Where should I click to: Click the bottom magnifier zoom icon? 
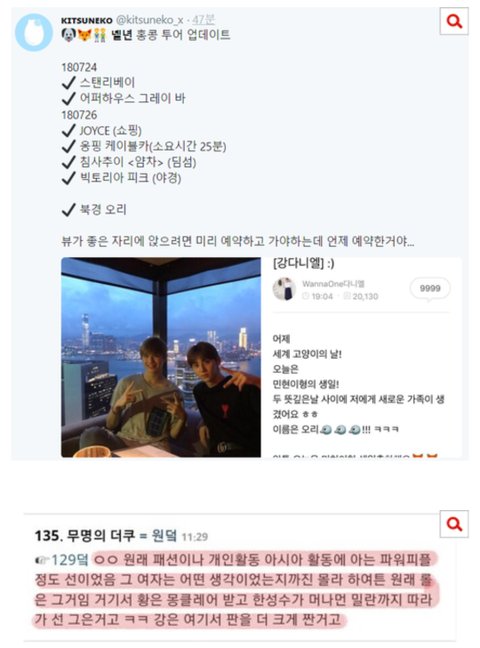[x=454, y=524]
